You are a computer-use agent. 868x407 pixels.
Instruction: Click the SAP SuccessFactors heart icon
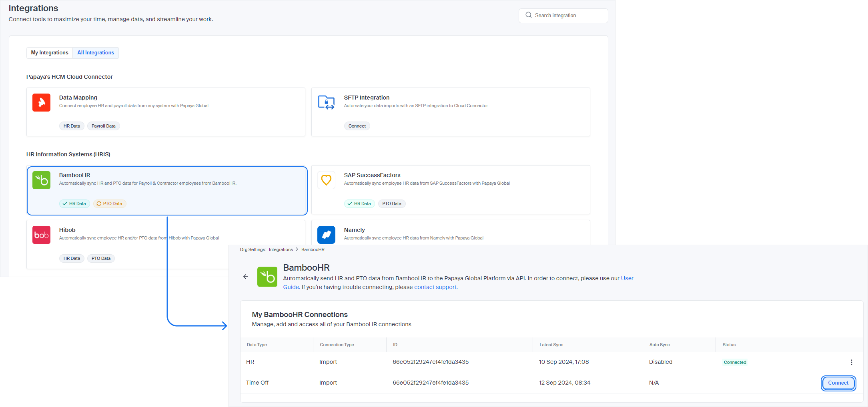click(x=326, y=180)
